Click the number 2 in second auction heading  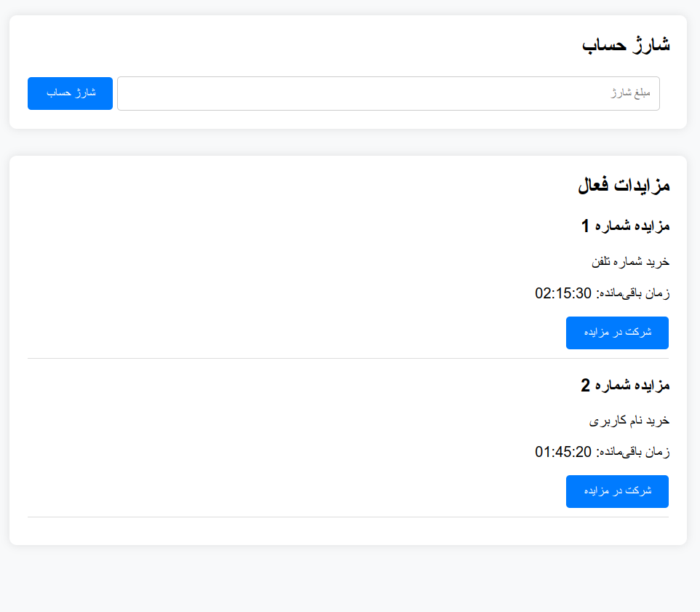point(586,385)
